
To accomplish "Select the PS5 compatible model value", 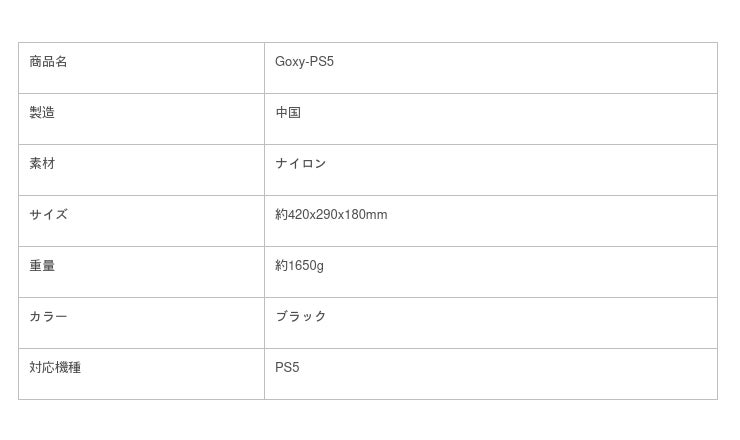I will 287,368.
